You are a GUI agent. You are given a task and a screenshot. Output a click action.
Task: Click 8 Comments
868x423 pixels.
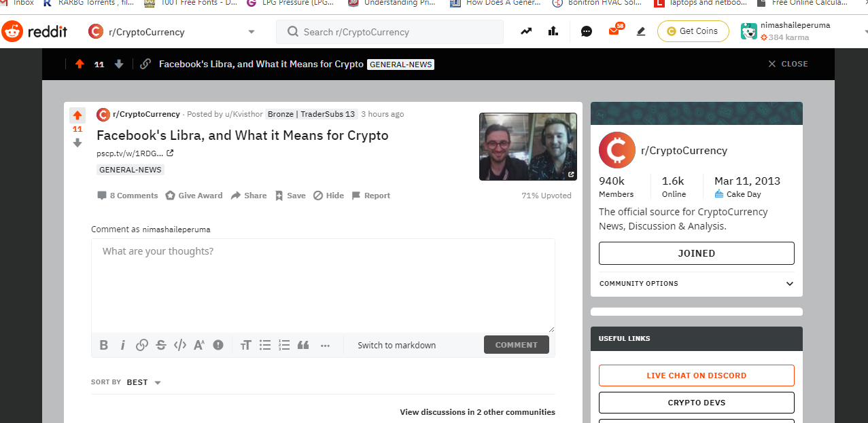tap(128, 196)
